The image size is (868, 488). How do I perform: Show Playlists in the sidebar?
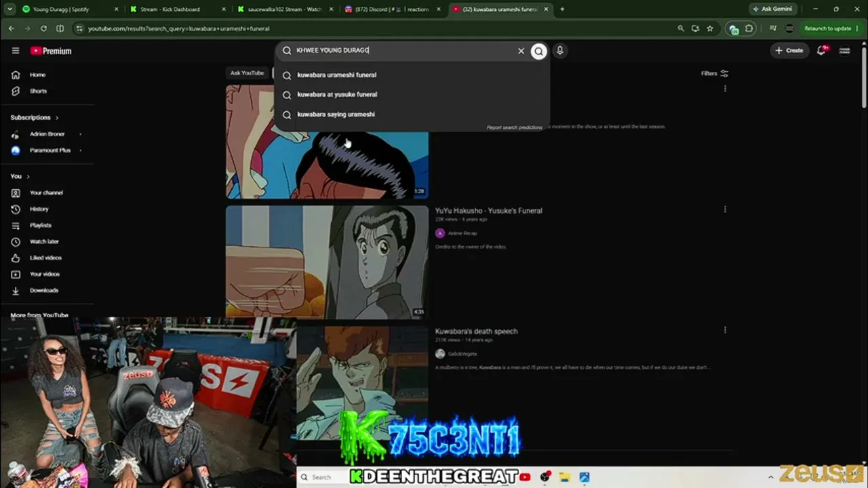click(41, 225)
